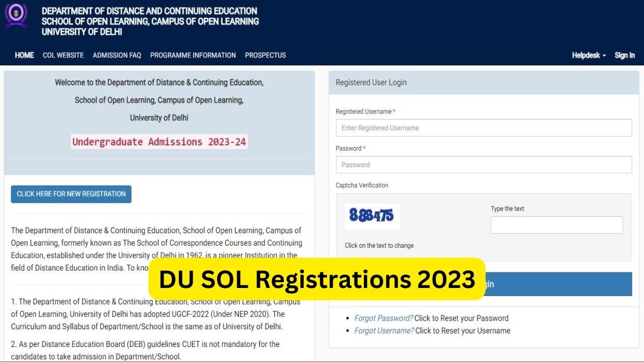Click the 'Click on the text to change' hint
644x362 pixels.
coord(379,246)
